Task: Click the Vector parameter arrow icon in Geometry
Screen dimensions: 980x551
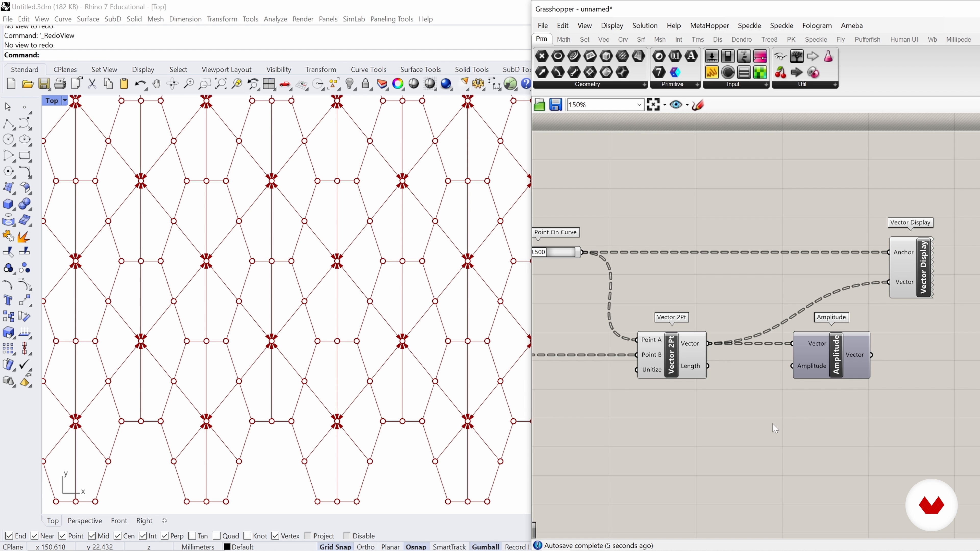Action: pos(542,72)
